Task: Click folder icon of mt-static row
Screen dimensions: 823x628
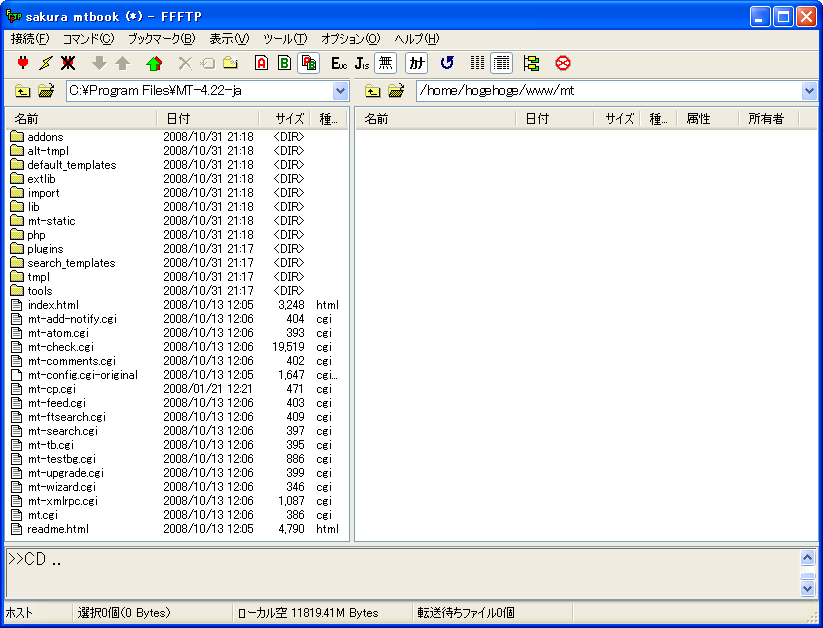Action: [17, 221]
